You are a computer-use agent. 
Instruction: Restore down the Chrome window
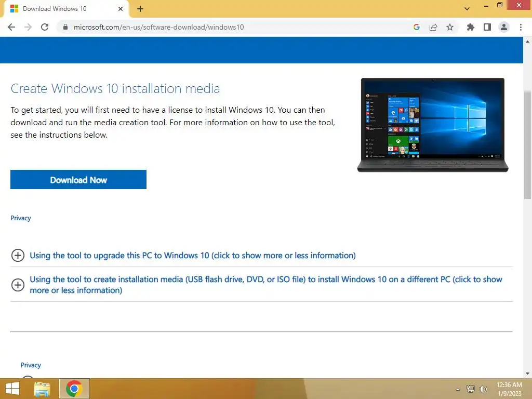click(499, 5)
